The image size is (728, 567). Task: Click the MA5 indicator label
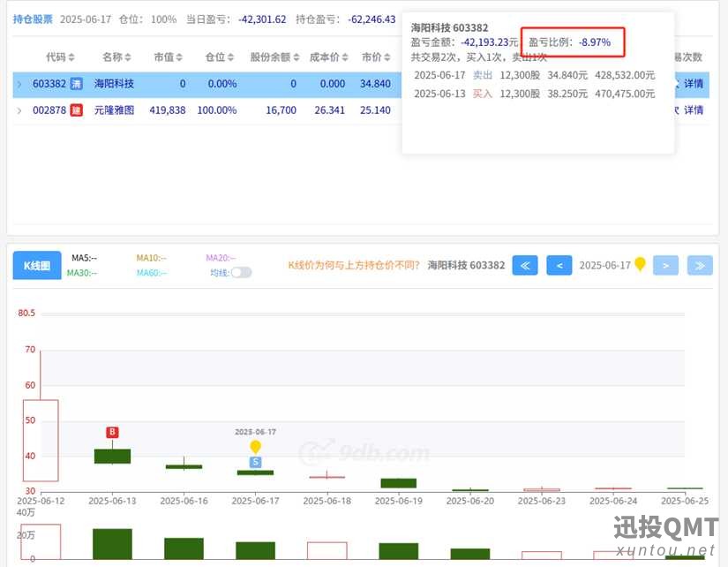pyautogui.click(x=84, y=258)
